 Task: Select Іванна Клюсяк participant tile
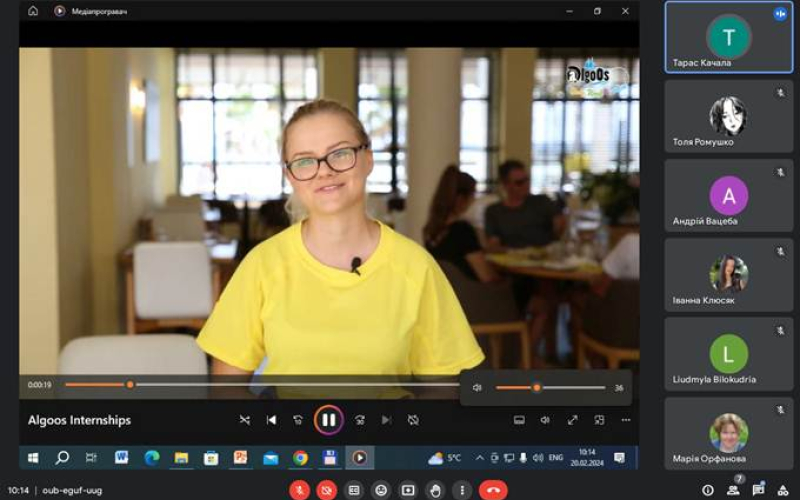point(729,274)
